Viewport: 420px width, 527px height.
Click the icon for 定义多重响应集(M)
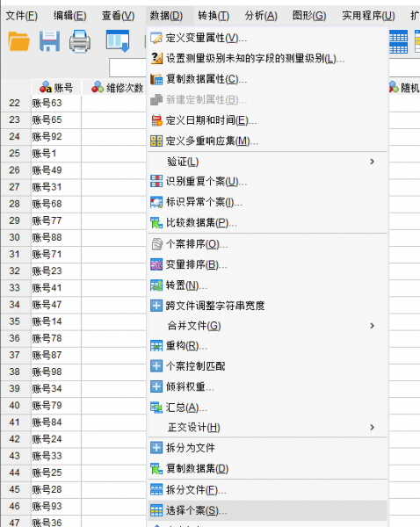tap(156, 141)
